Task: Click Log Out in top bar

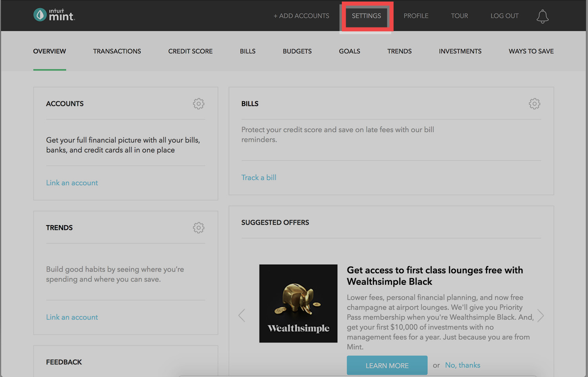Action: pos(505,16)
